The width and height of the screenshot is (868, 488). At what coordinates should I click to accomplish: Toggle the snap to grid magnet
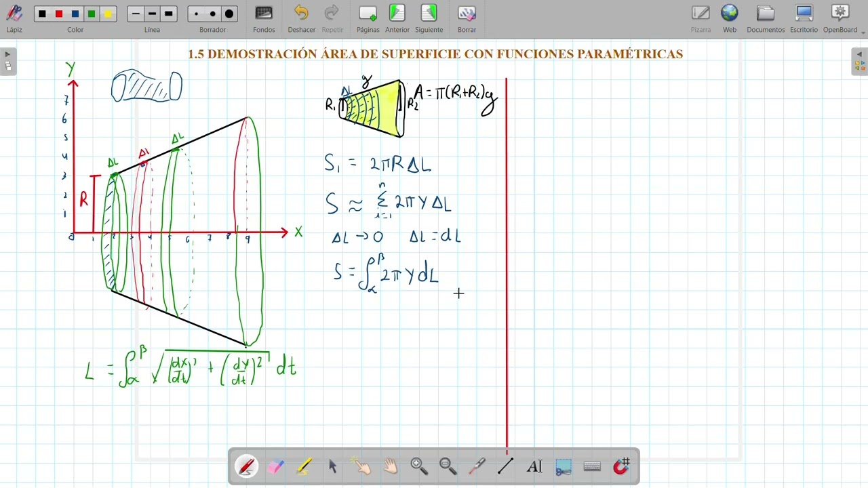click(621, 466)
